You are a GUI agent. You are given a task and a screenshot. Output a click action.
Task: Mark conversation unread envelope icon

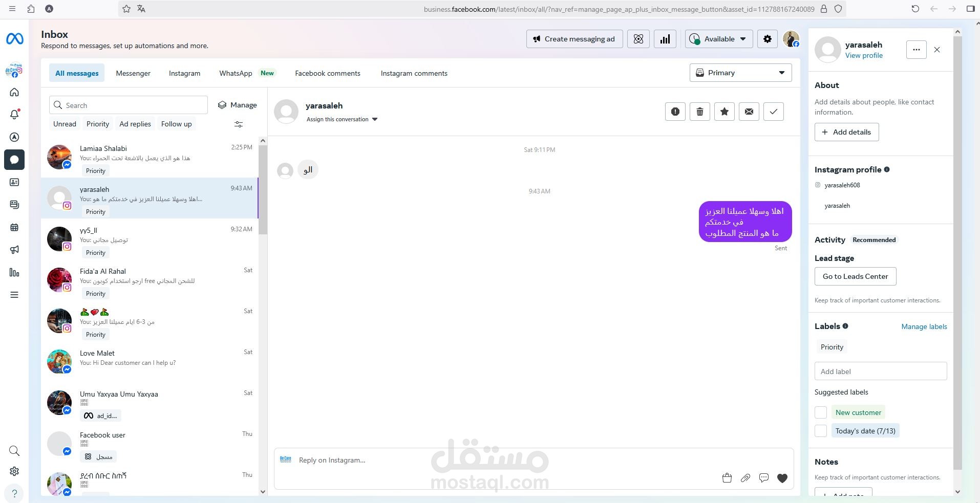tap(749, 112)
